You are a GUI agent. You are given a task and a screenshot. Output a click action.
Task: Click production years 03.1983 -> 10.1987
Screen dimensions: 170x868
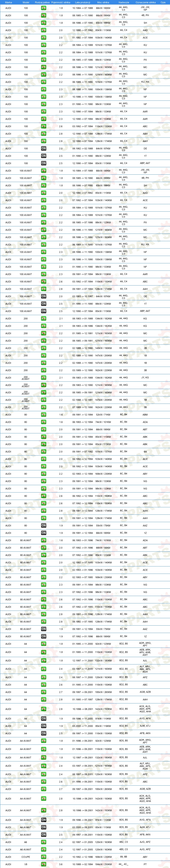(82, 296)
